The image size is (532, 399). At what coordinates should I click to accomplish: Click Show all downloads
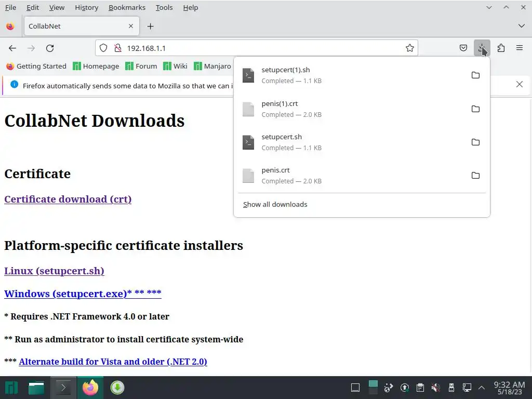275,204
